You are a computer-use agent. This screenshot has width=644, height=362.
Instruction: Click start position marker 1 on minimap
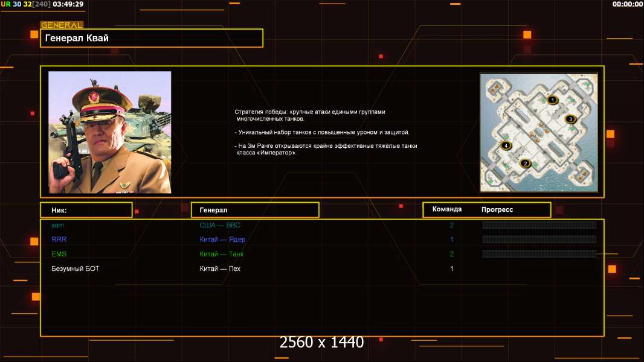click(552, 100)
